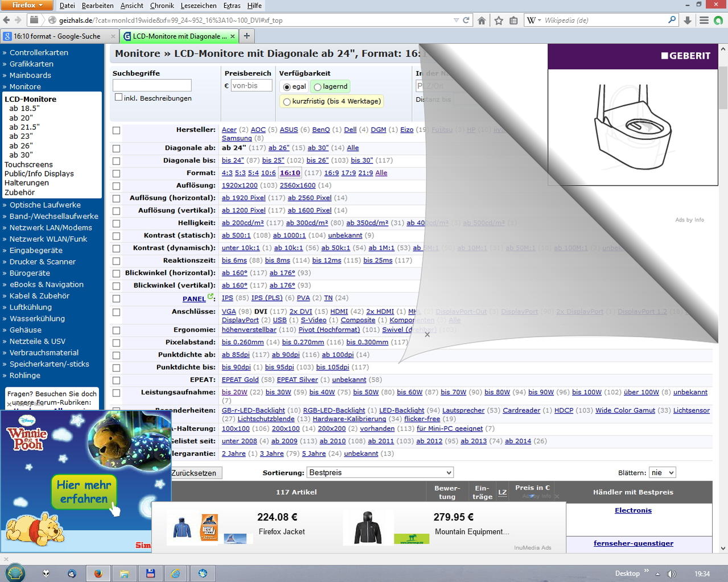
Task: Expand the Speicherkarten/-sticks category
Action: [x=49, y=364]
